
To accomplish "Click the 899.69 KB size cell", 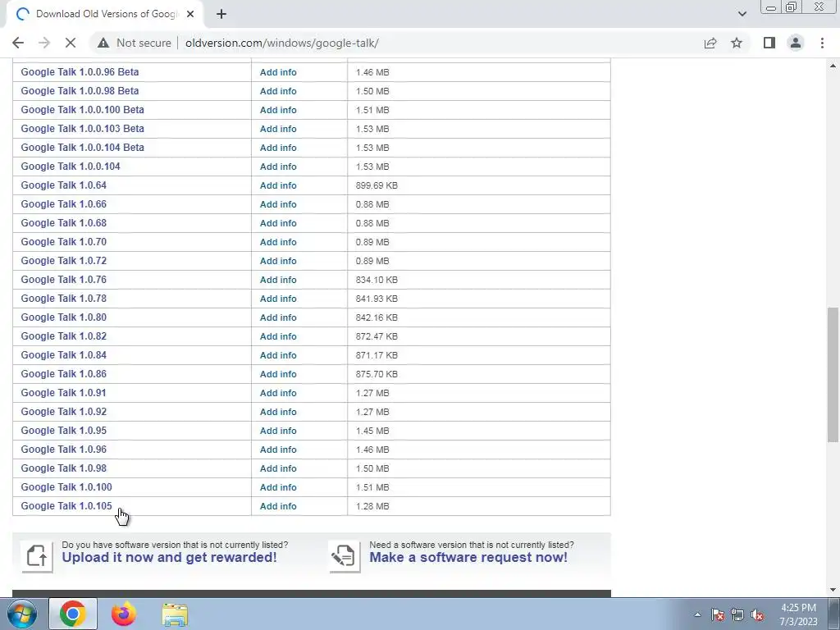I will click(x=479, y=185).
